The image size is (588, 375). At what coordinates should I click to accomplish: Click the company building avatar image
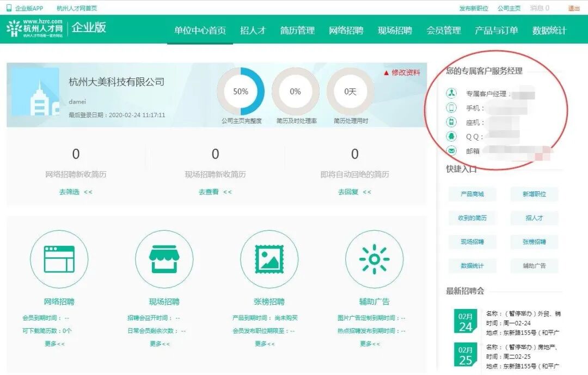35,92
